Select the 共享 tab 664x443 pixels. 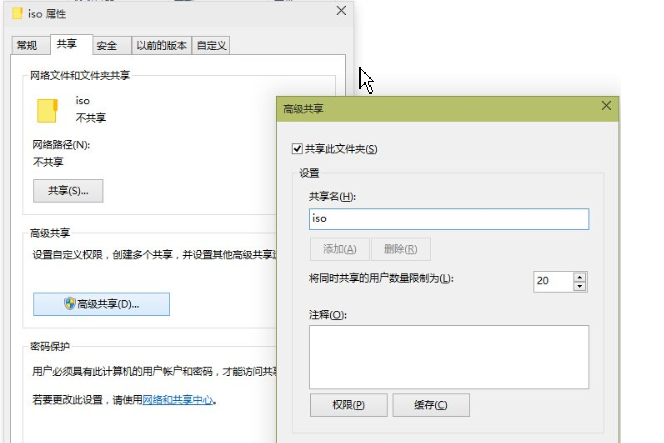coord(67,44)
